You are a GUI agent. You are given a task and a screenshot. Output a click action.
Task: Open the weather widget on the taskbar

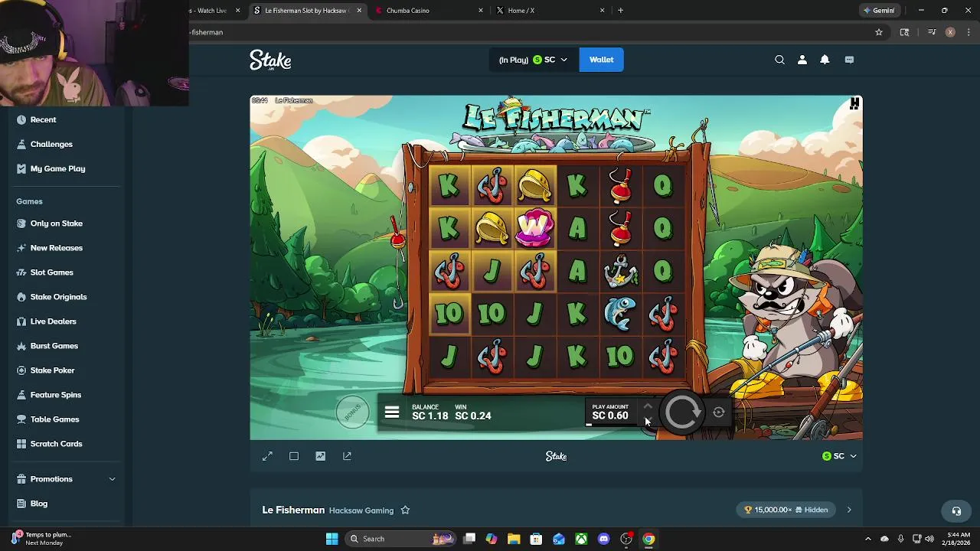pyautogui.click(x=42, y=539)
